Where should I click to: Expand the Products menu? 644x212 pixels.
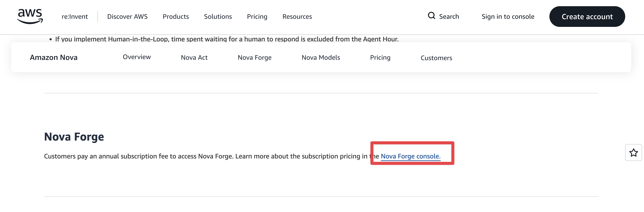(x=176, y=16)
